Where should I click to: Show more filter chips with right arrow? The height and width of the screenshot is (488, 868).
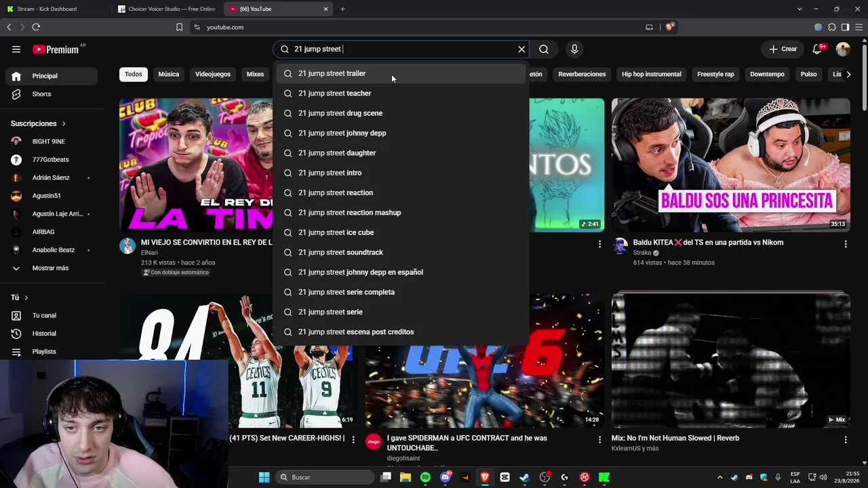[x=848, y=75]
